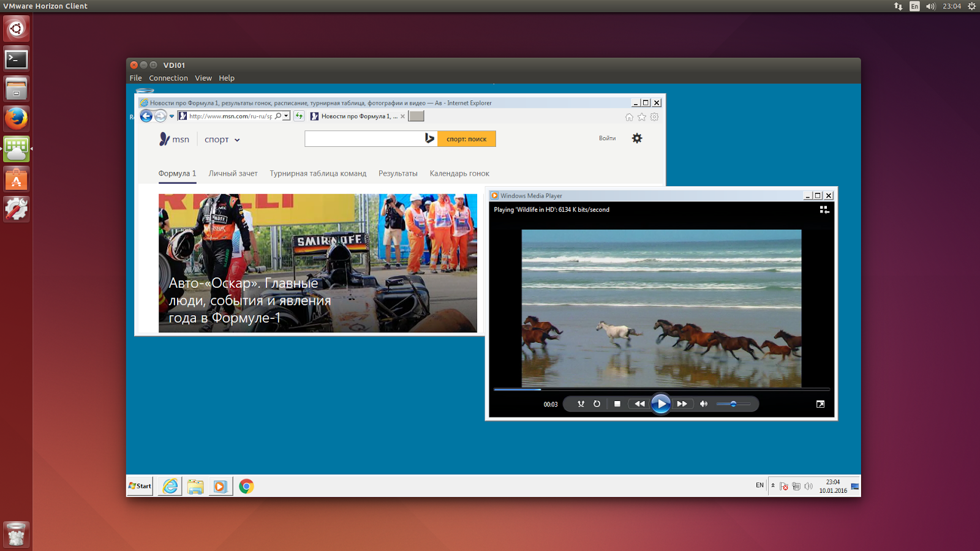Open Ubuntu top panel sound indicator
980x551 pixels.
(931, 6)
